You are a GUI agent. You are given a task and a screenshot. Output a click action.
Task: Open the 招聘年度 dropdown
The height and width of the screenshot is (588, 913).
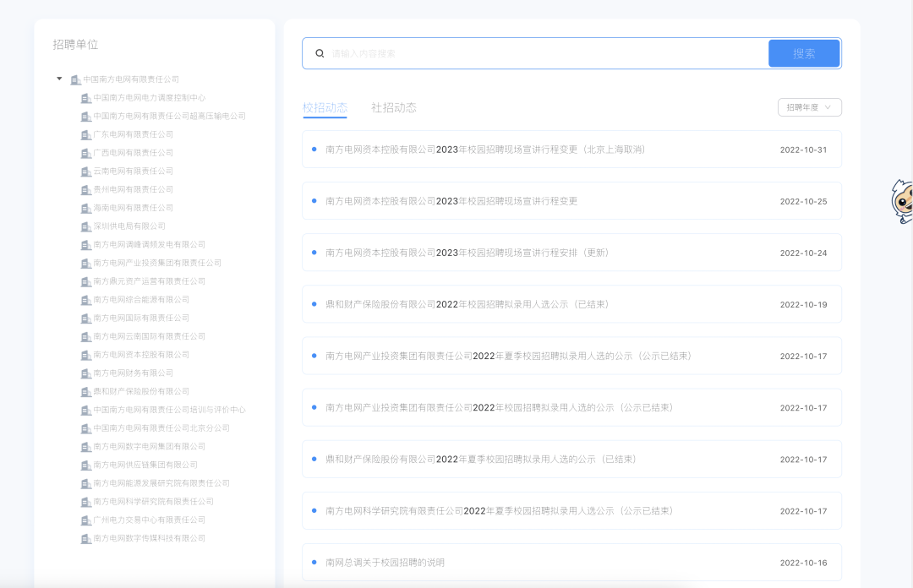pos(809,107)
